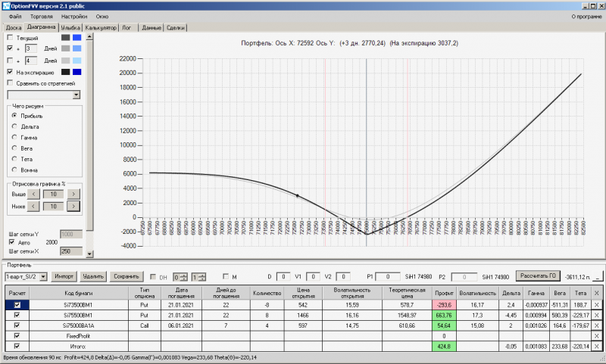Open the 'Торговля' menu
The height and width of the screenshot is (364, 606).
[x=40, y=16]
